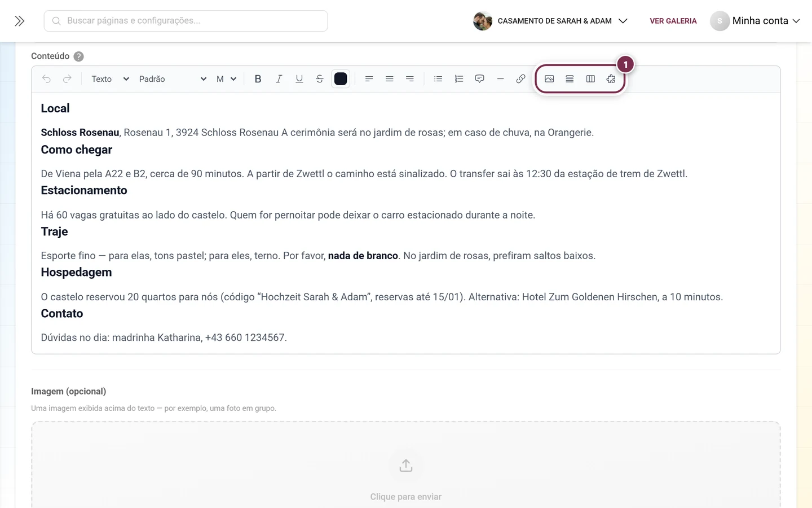Click the wedding couple avatar thumbnail

pos(483,21)
